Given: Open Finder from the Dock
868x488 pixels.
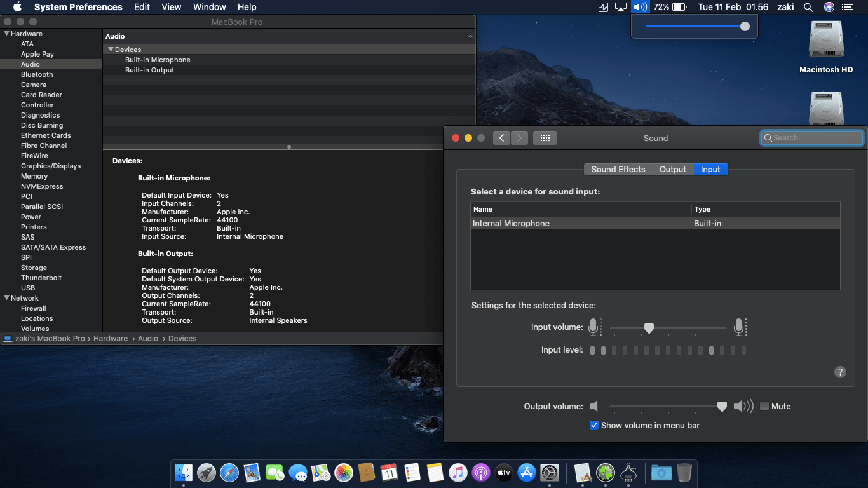Looking at the screenshot, I should (x=184, y=473).
